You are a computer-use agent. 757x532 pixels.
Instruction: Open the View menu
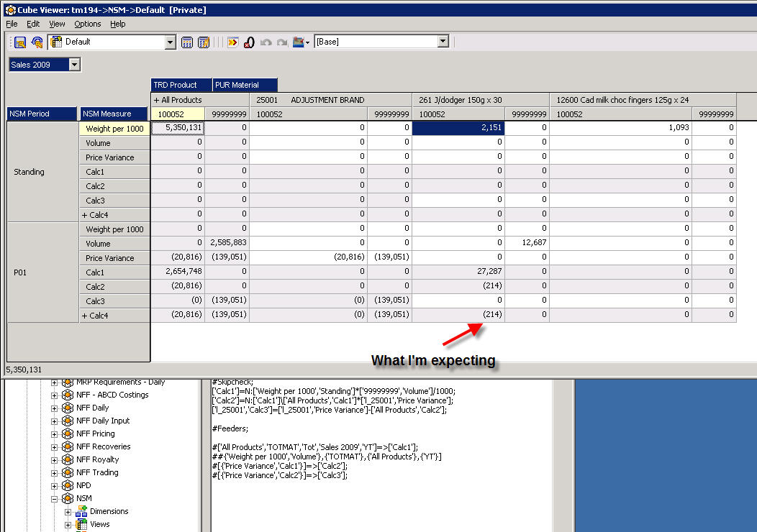point(57,24)
